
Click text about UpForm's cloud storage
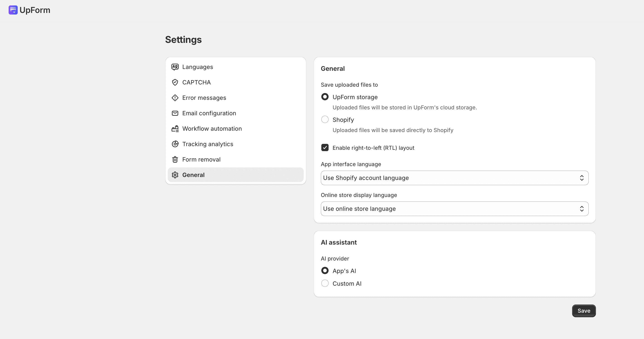405,107
